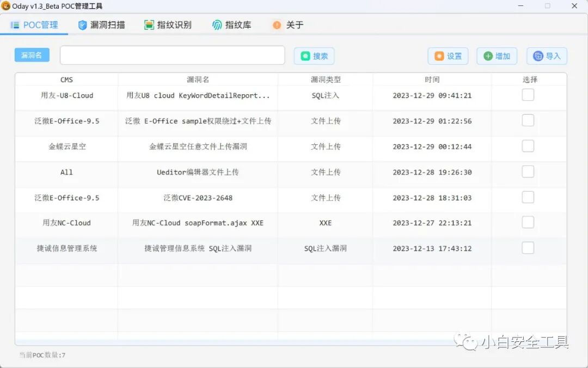Image resolution: width=588 pixels, height=368 pixels.
Task: Open the POC管理 tab
Action: tap(34, 25)
